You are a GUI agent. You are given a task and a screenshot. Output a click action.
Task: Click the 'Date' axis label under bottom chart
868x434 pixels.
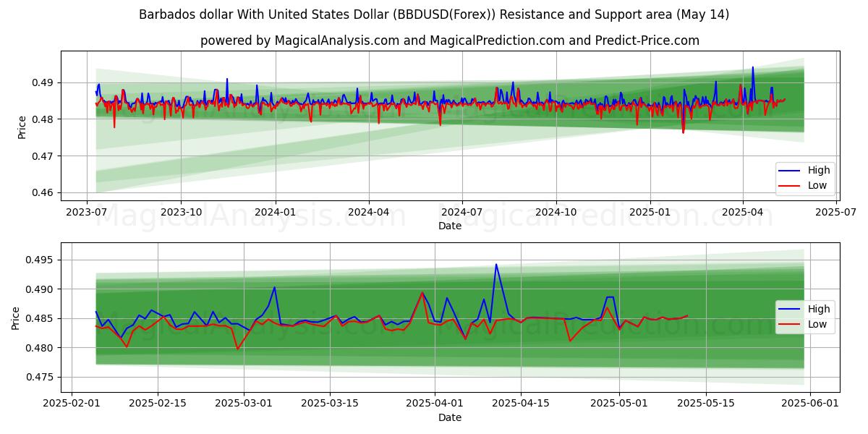pos(450,417)
